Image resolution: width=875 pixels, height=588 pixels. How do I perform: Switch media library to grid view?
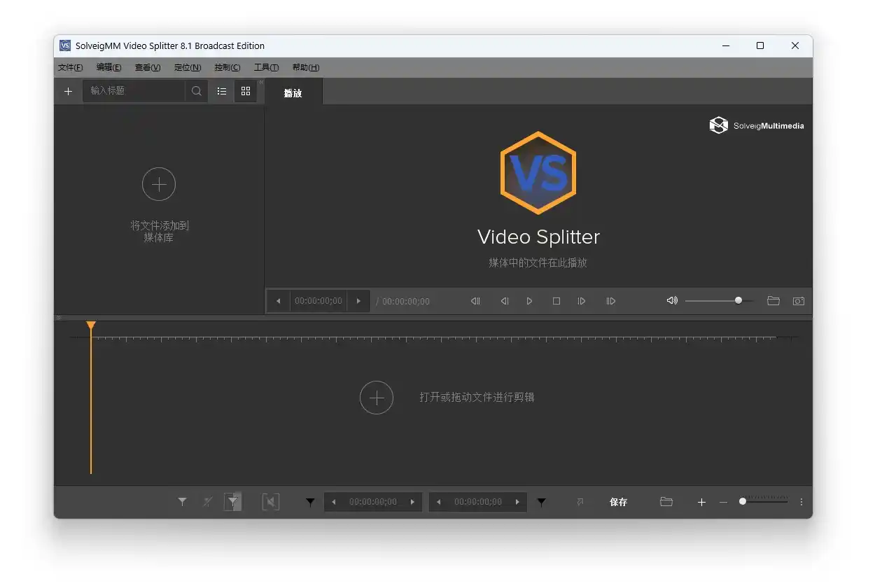pos(246,91)
